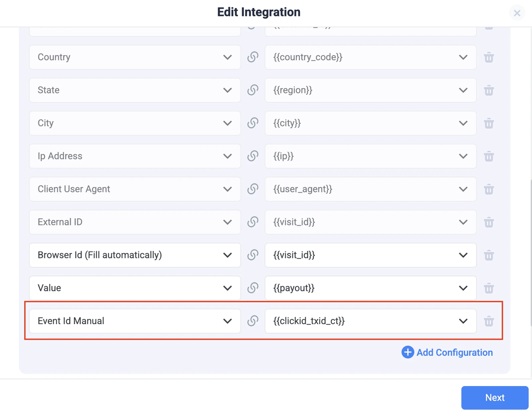The height and width of the screenshot is (416, 532).
Task: Open the {{country_code}} value dropdown
Action: tap(370, 57)
